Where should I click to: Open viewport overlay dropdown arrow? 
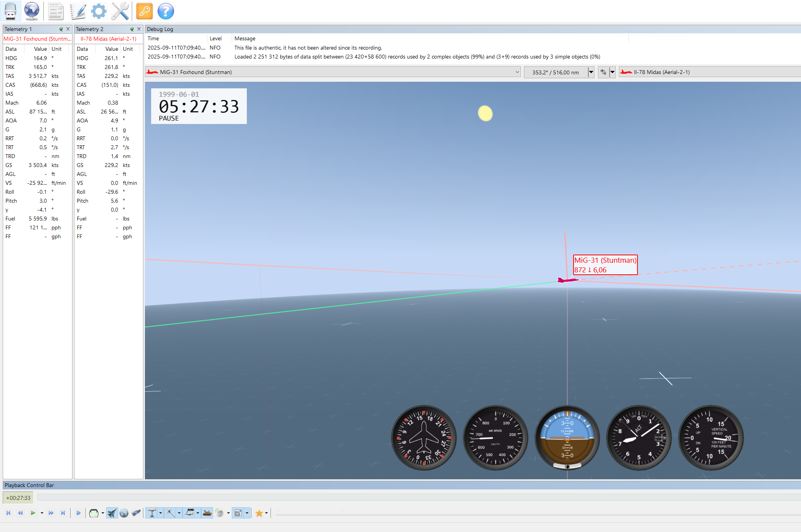pyautogui.click(x=247, y=513)
